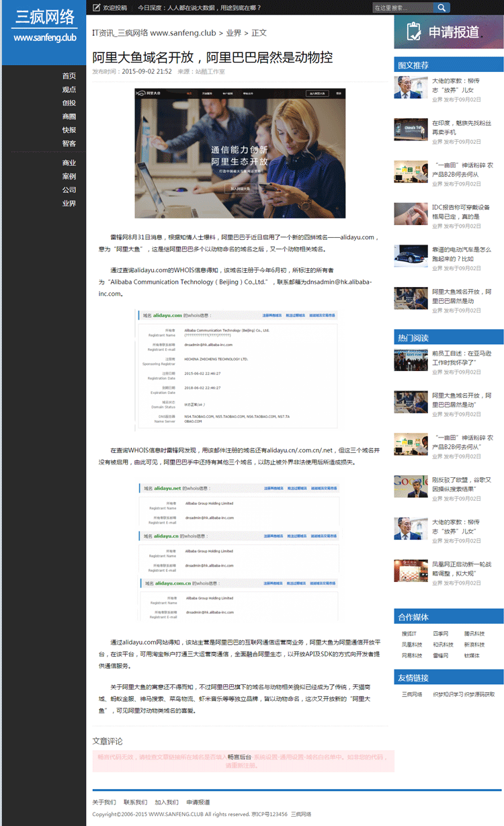Screen dimensions: 504x826
Task: Open footer link 联系我们
Action: 135,802
